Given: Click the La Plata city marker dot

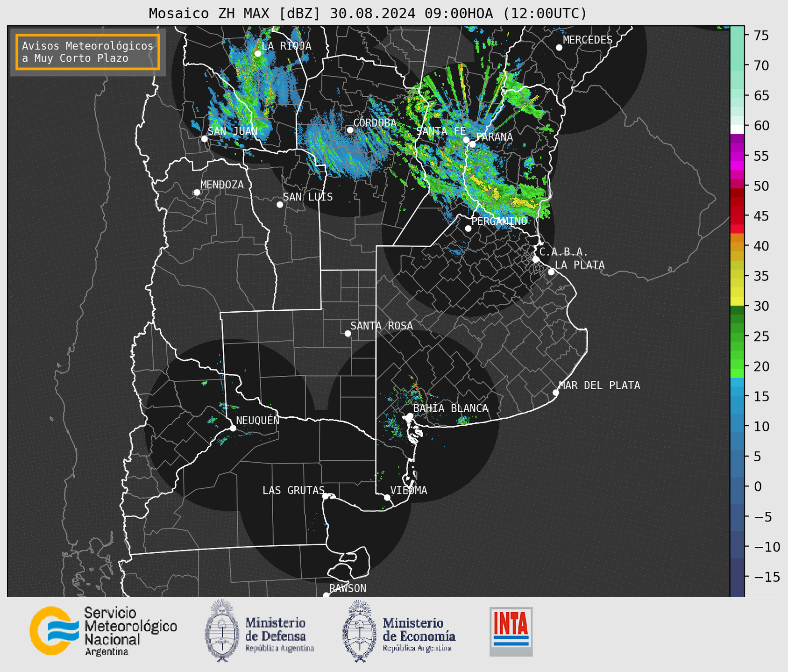Looking at the screenshot, I should click(x=551, y=272).
